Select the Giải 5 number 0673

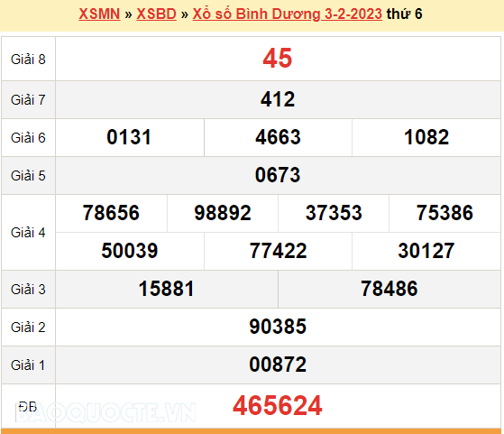[x=278, y=175]
